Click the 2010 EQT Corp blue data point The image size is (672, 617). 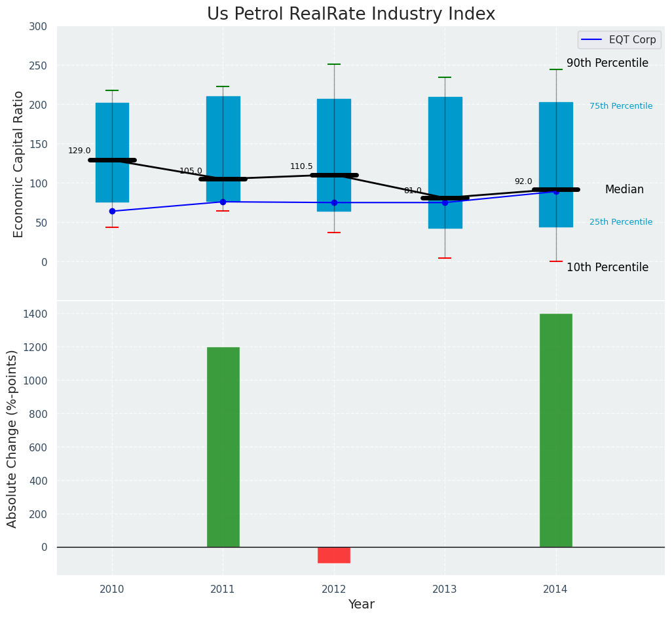click(112, 212)
